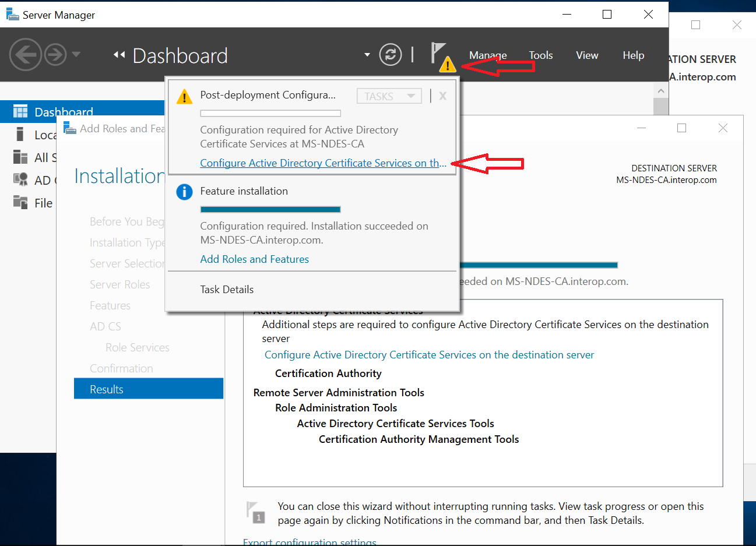Open the notifications flag with warning

click(442, 57)
